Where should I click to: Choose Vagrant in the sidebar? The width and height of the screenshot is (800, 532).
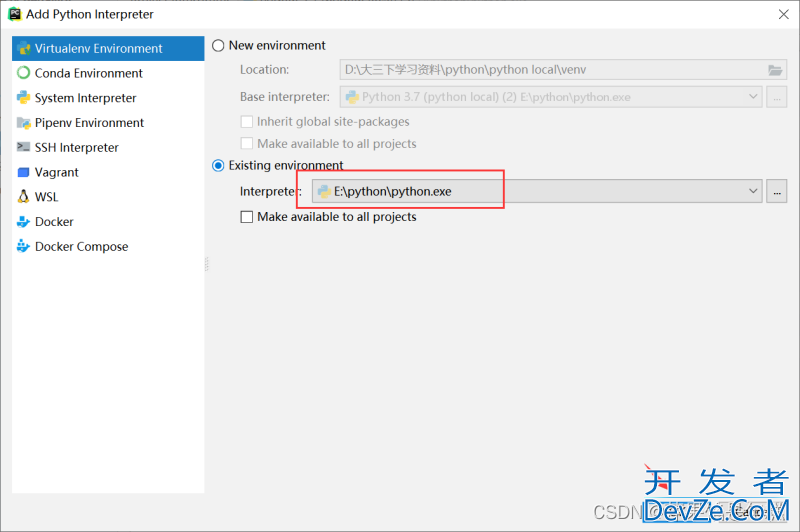click(108, 172)
